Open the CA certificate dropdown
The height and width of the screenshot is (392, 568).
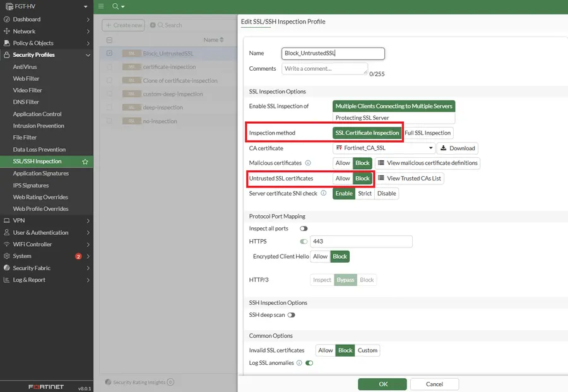coord(384,148)
